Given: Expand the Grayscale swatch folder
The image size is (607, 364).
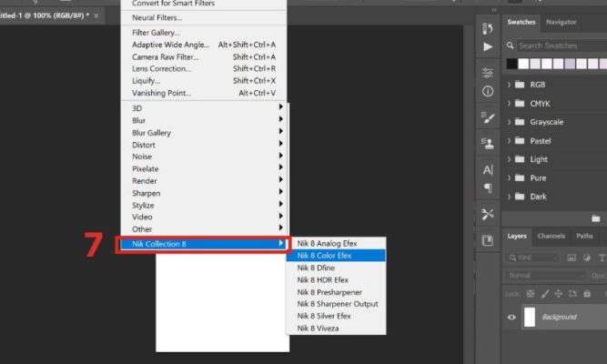Looking at the screenshot, I should [x=510, y=122].
